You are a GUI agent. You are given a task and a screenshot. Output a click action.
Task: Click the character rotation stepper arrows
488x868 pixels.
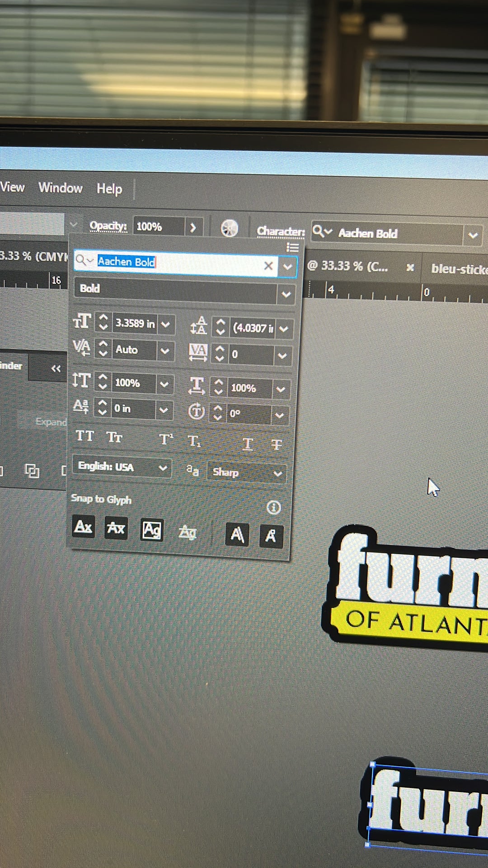217,412
